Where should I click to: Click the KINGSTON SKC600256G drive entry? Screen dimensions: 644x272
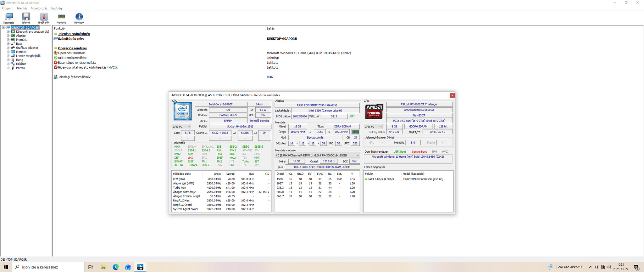point(423,179)
